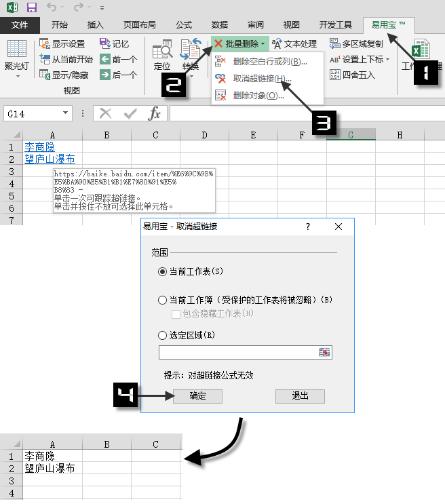
Task: Cancel the formula bar entry
Action: pyautogui.click(x=105, y=113)
